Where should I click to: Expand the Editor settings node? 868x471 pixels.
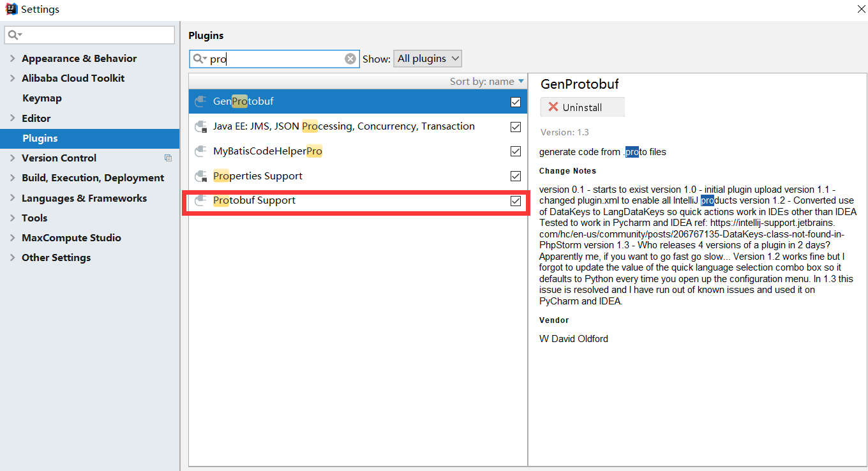[12, 119]
